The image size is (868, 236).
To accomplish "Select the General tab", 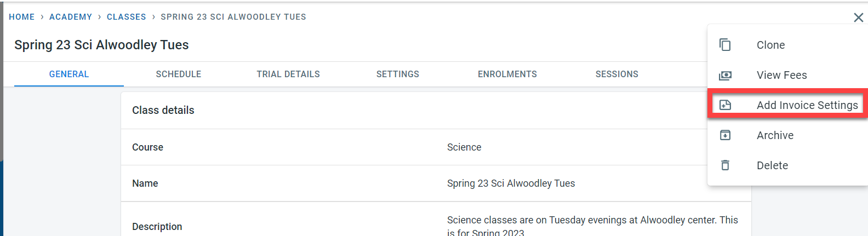I will coord(69,74).
